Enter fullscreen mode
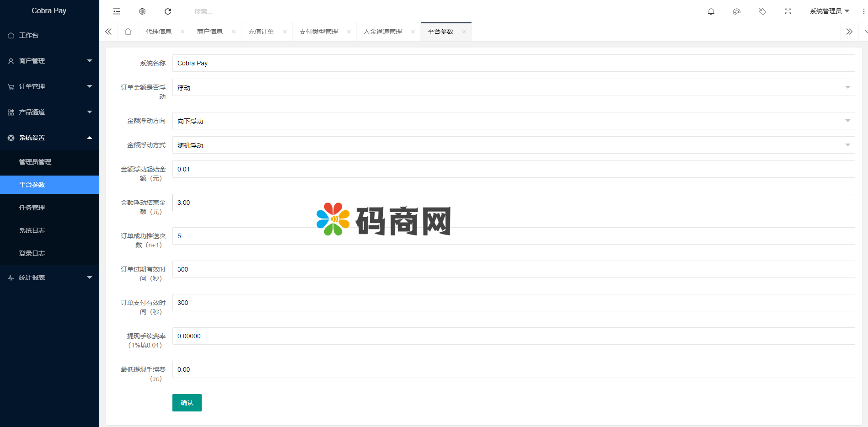Image resolution: width=868 pixels, height=427 pixels. (x=788, y=11)
